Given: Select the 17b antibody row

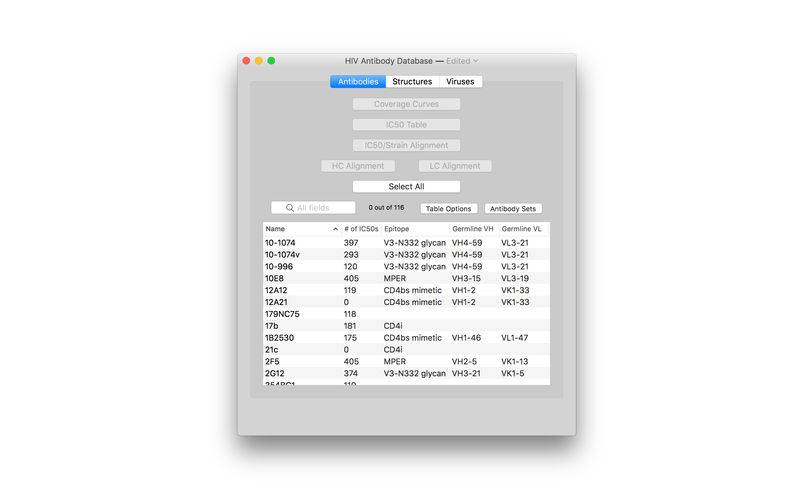Looking at the screenshot, I should point(406,326).
